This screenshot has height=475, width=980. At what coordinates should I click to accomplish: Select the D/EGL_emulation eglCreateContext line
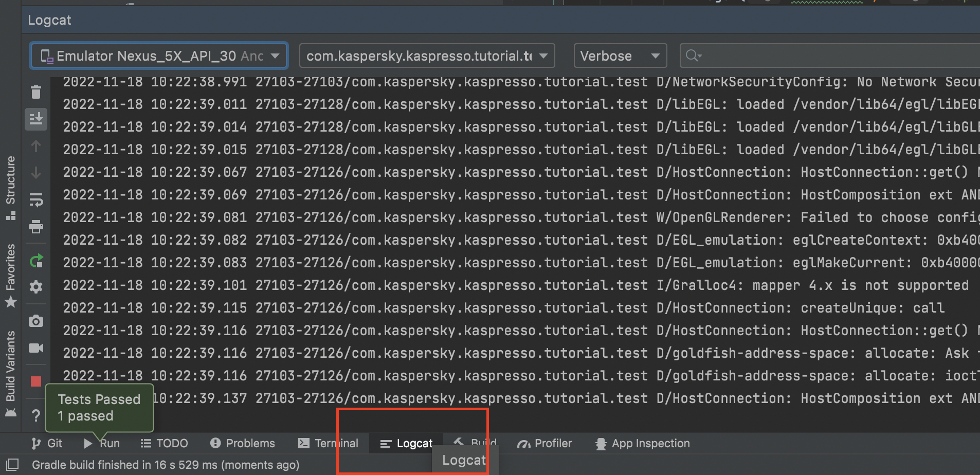point(521,240)
